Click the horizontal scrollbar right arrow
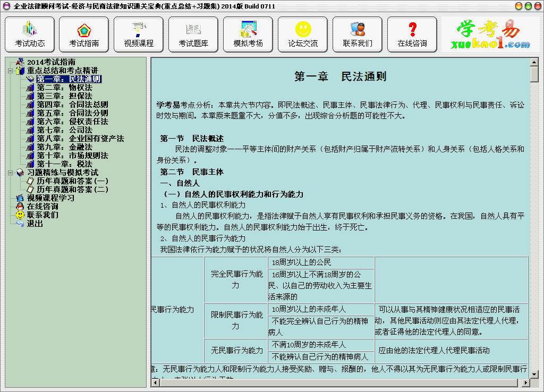This screenshot has width=544, height=392. [x=526, y=382]
